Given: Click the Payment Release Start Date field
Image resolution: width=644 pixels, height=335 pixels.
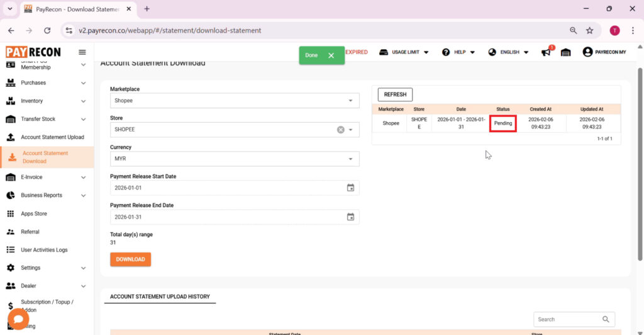Looking at the screenshot, I should coord(235,188).
